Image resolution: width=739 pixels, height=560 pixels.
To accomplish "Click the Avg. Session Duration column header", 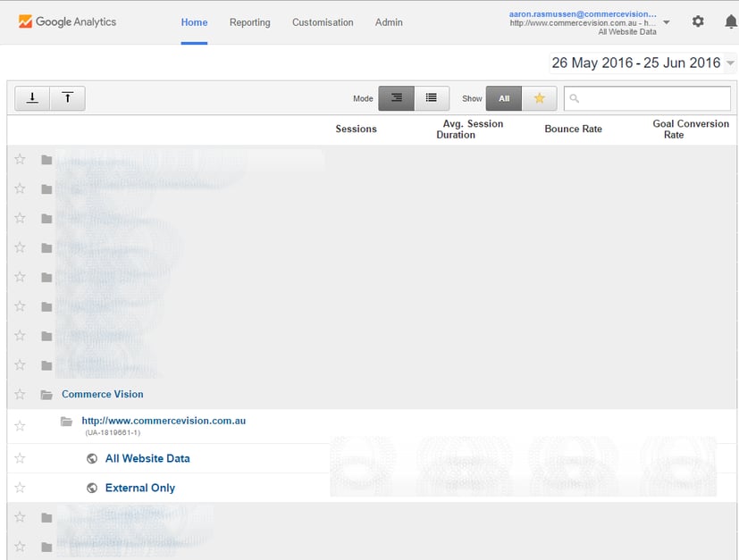I will click(x=469, y=129).
